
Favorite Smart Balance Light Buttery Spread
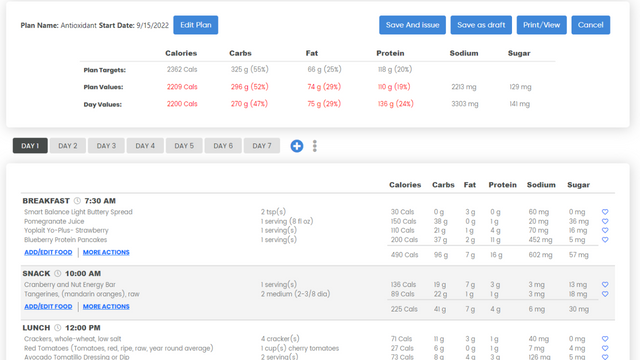[605, 212]
